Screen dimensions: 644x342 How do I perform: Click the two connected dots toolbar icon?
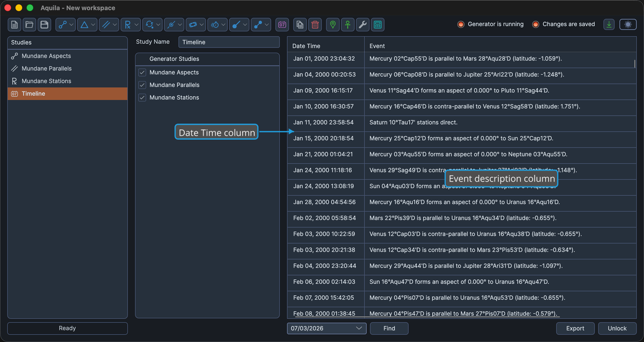(258, 25)
